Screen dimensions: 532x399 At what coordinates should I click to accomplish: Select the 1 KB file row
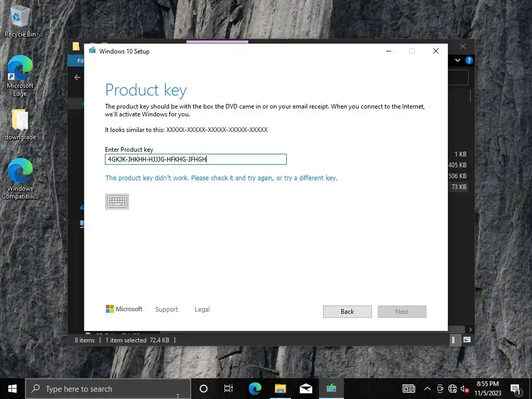tap(460, 154)
